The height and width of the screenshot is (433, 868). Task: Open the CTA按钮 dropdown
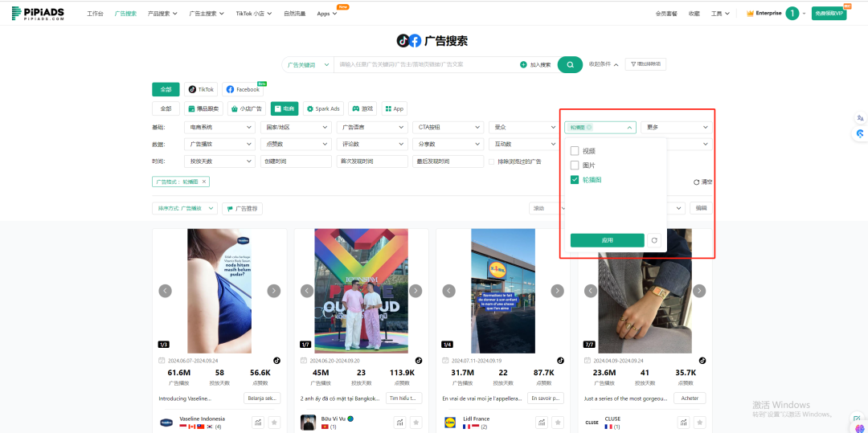446,127
